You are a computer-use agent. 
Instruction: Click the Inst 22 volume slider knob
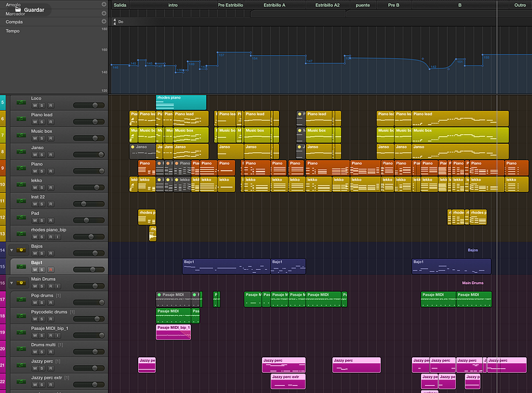(84, 204)
